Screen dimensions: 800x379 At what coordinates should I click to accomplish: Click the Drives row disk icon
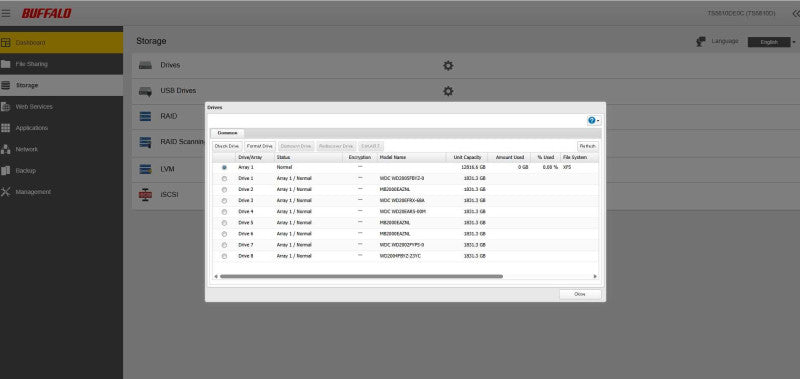pos(145,66)
